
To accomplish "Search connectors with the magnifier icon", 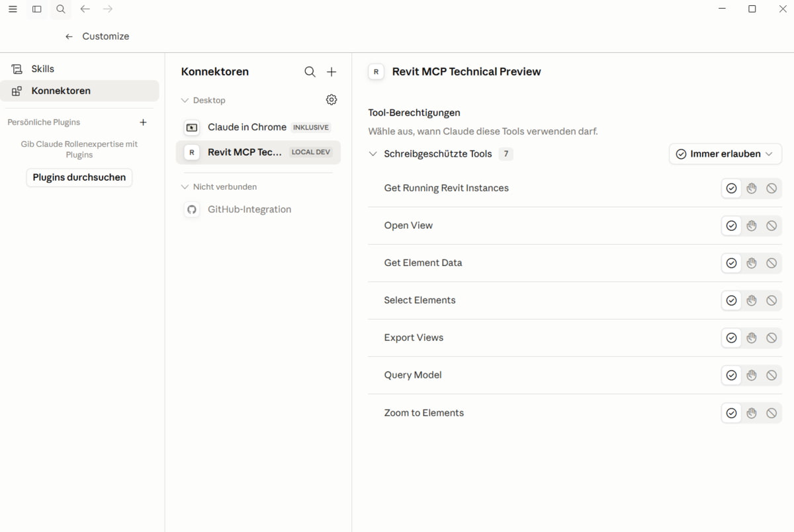I will point(310,71).
